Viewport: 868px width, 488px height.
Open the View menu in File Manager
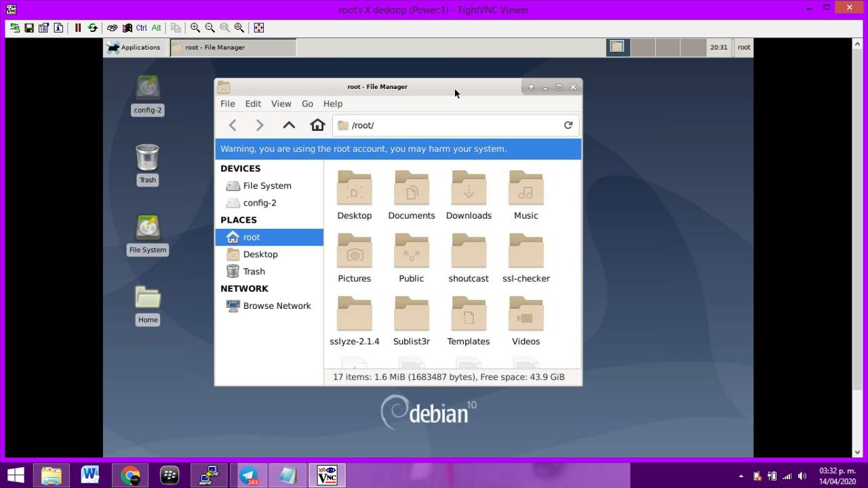[x=281, y=104]
